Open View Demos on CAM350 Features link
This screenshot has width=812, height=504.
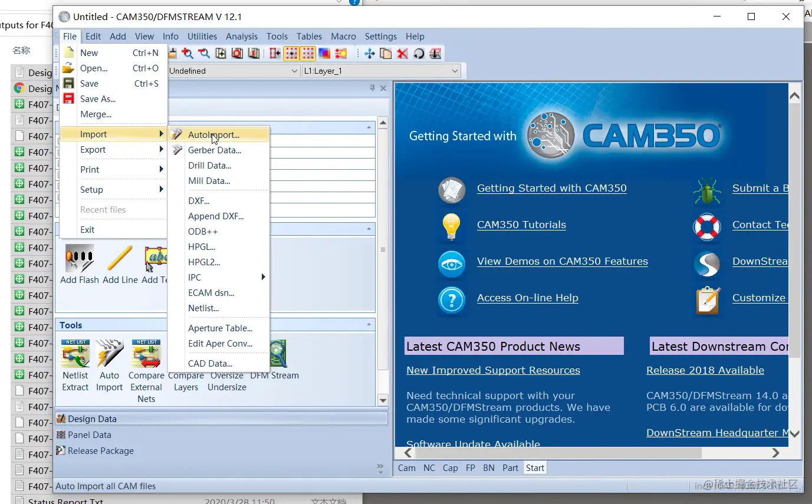563,261
